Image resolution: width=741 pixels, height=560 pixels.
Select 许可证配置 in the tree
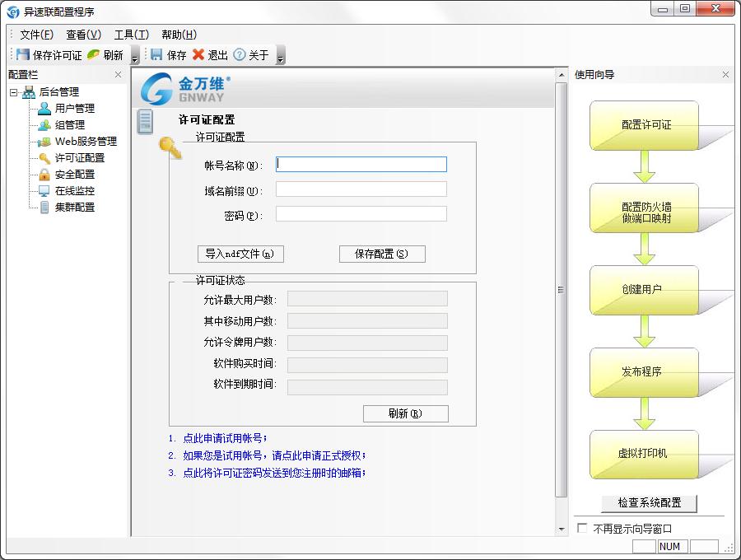tap(80, 158)
